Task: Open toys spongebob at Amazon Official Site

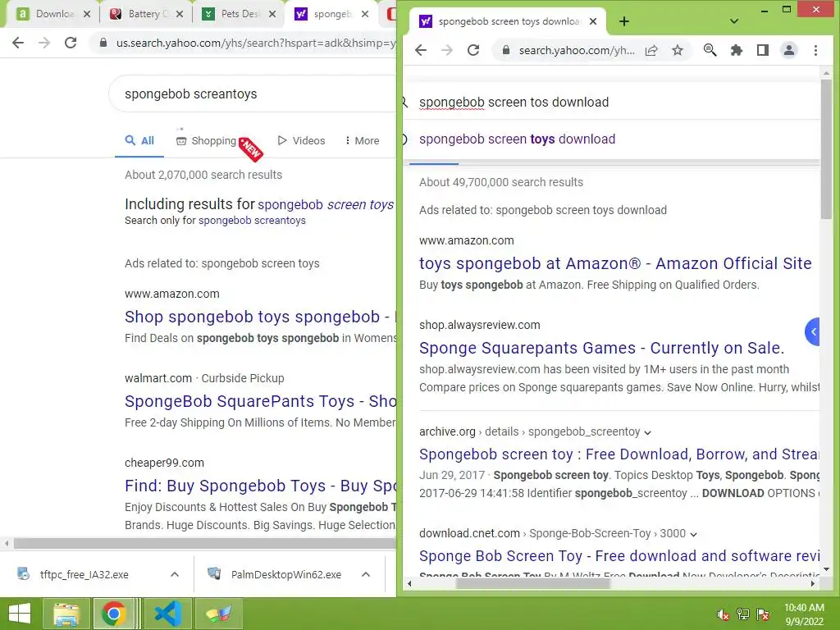Action: pos(615,263)
